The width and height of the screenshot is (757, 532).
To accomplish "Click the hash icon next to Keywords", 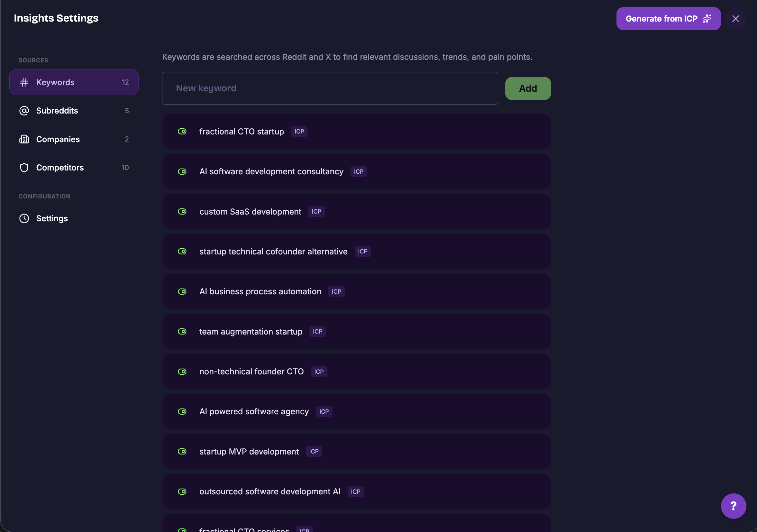I will tap(24, 82).
